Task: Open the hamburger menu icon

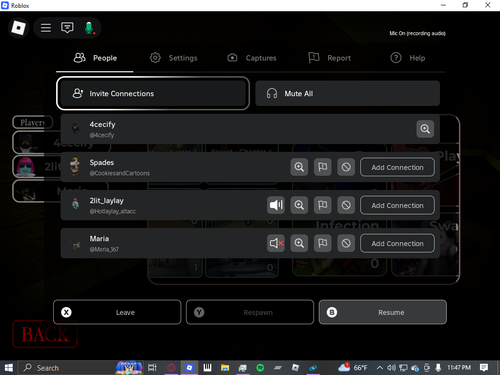Action: click(46, 28)
